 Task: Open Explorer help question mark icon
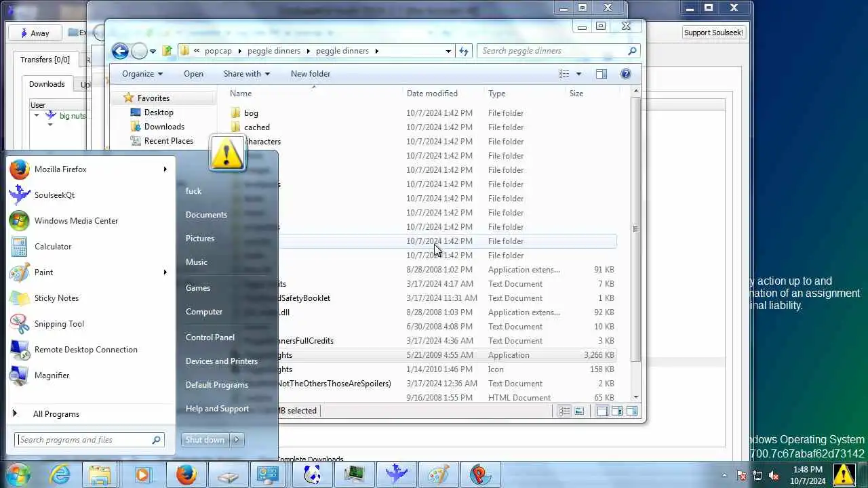(x=626, y=74)
